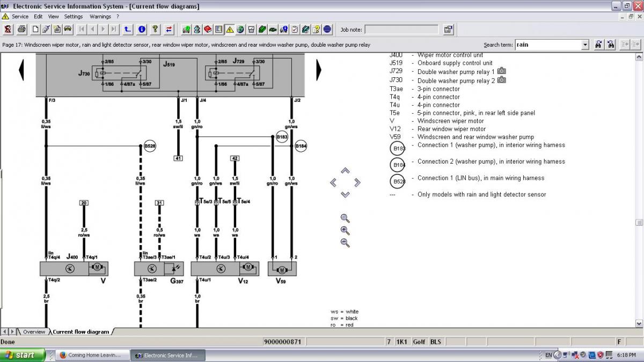This screenshot has height=362, width=644.
Task: Go to next diagram page with right triangle
Action: click(319, 69)
